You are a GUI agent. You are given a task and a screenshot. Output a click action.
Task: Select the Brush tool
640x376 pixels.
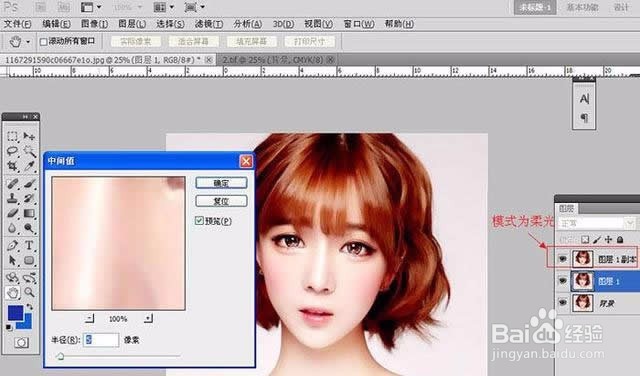pos(29,184)
